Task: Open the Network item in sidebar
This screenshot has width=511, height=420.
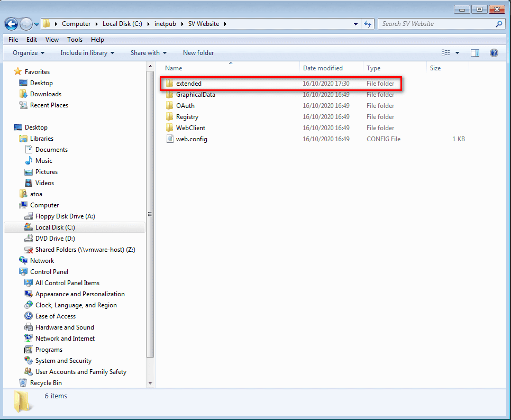Action: coord(42,261)
